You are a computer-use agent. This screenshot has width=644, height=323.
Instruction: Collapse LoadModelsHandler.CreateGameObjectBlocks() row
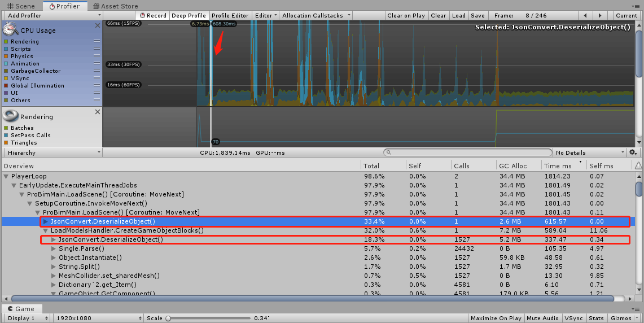pos(46,230)
